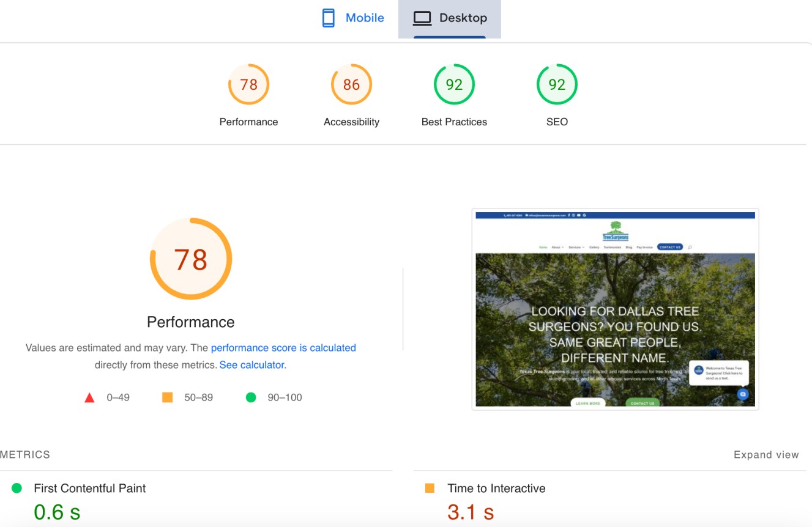Click green dot beside First Contentful Paint
This screenshot has width=812, height=527.
tap(17, 488)
